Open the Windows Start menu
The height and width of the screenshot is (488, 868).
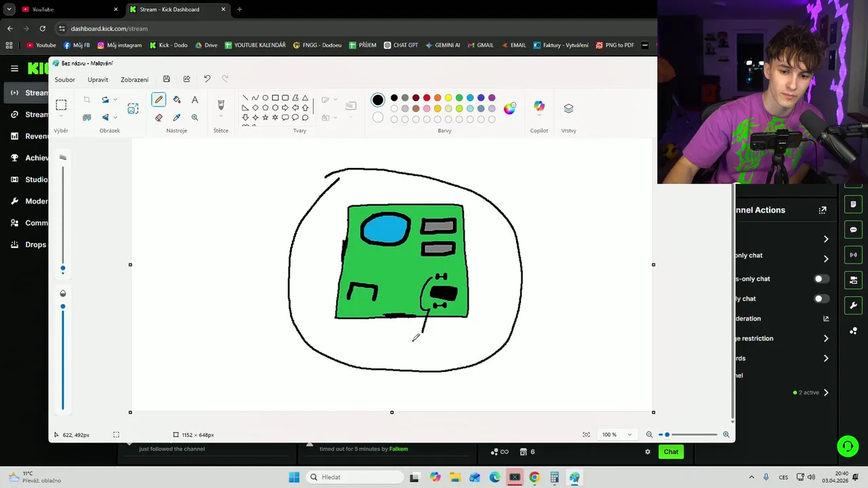(294, 477)
